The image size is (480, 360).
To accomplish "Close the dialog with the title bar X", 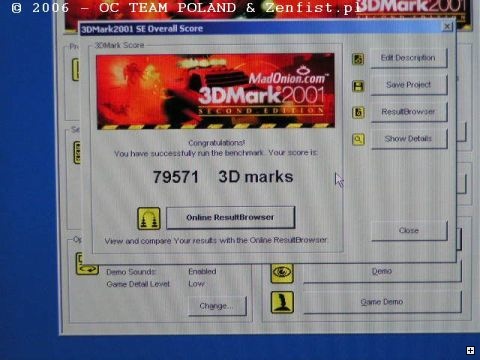I will point(447,26).
